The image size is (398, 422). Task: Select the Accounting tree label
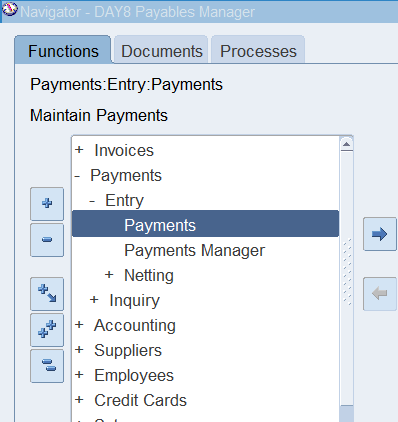pyautogui.click(x=135, y=326)
